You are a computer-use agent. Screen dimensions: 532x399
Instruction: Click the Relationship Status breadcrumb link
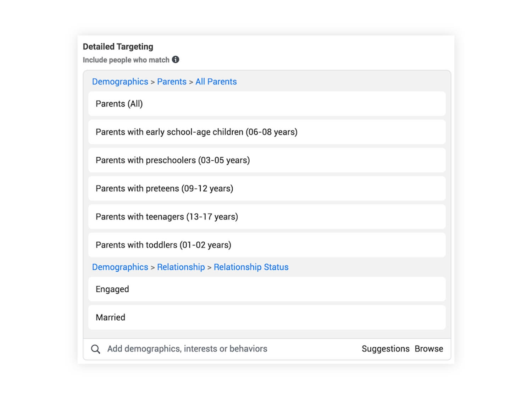(251, 267)
